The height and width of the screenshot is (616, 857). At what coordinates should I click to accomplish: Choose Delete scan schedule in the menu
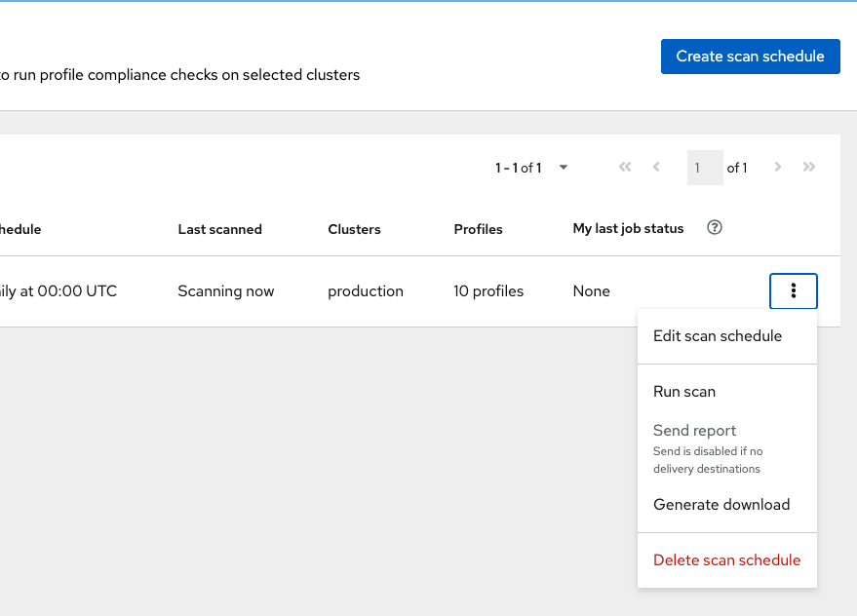coord(726,560)
